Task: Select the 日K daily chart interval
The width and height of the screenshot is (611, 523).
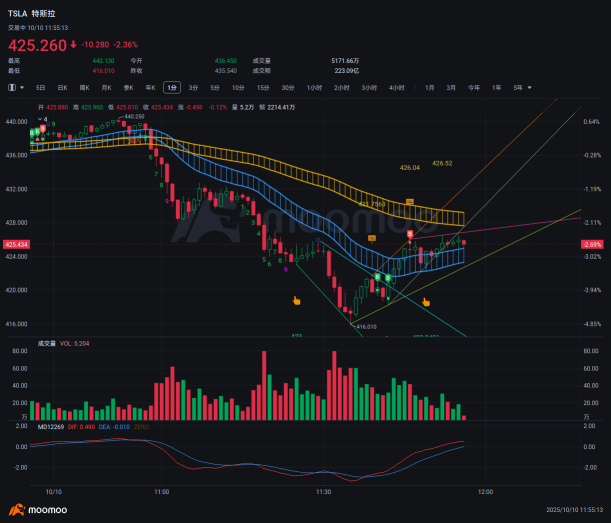Action: point(63,88)
